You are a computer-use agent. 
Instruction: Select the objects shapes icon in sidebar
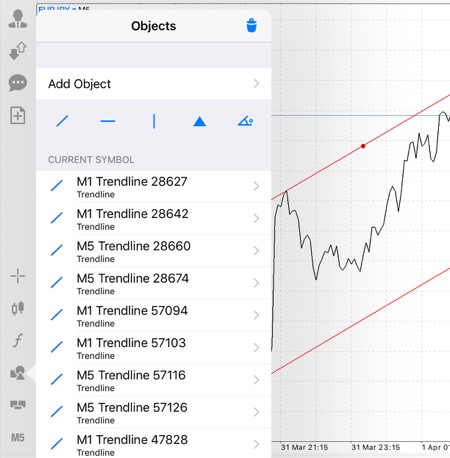click(x=18, y=373)
